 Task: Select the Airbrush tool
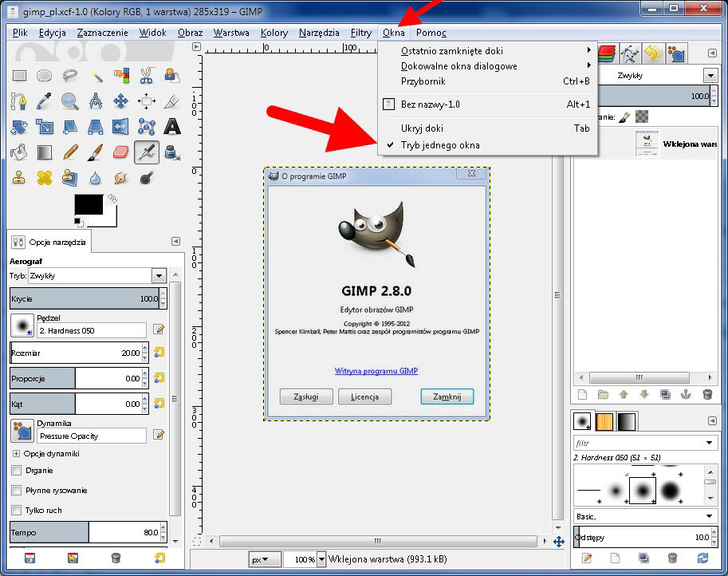point(147,152)
